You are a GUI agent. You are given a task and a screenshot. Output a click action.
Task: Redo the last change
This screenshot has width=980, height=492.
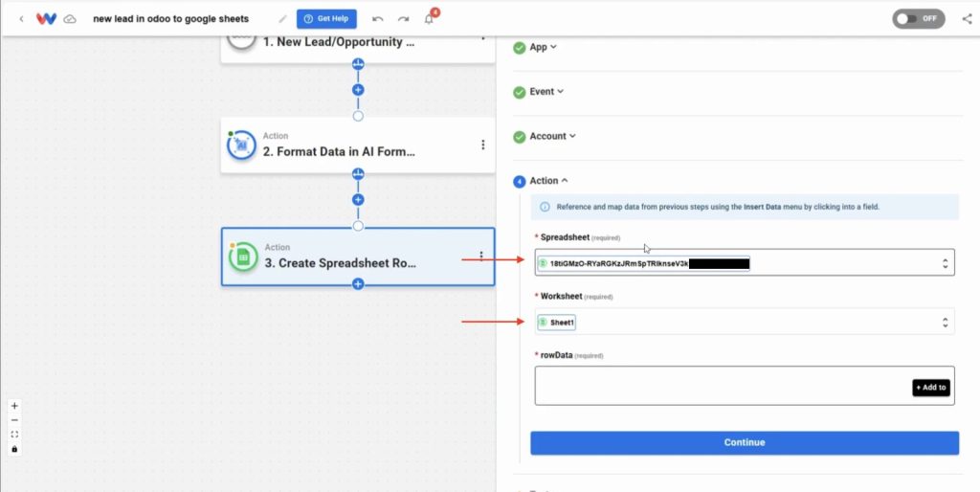click(404, 19)
